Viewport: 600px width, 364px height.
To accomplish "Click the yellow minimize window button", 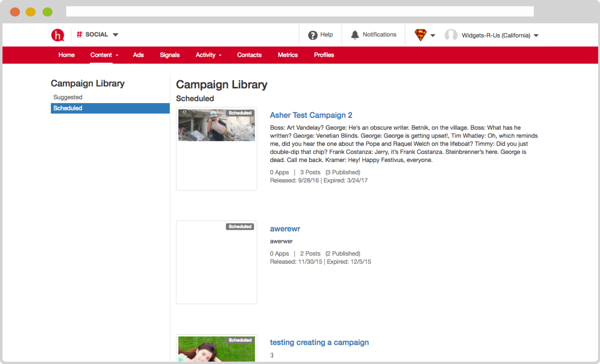I will click(31, 12).
